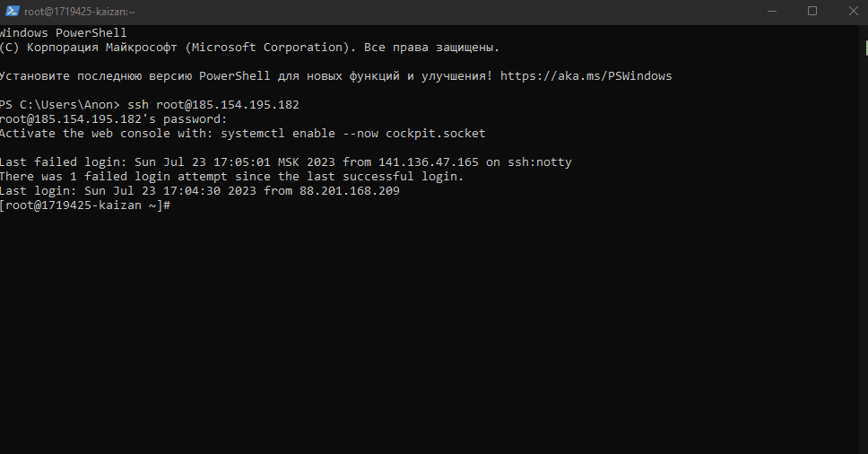868x454 pixels.
Task: Click the Windows PowerShell header line
Action: click(x=63, y=32)
